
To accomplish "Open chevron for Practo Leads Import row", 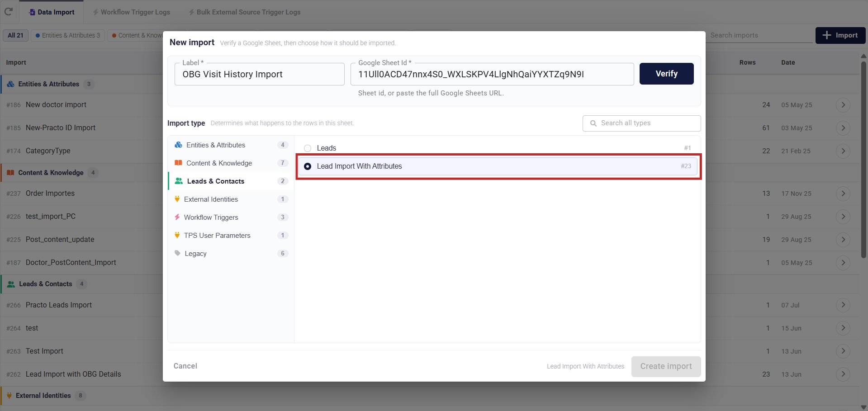I will click(x=843, y=305).
